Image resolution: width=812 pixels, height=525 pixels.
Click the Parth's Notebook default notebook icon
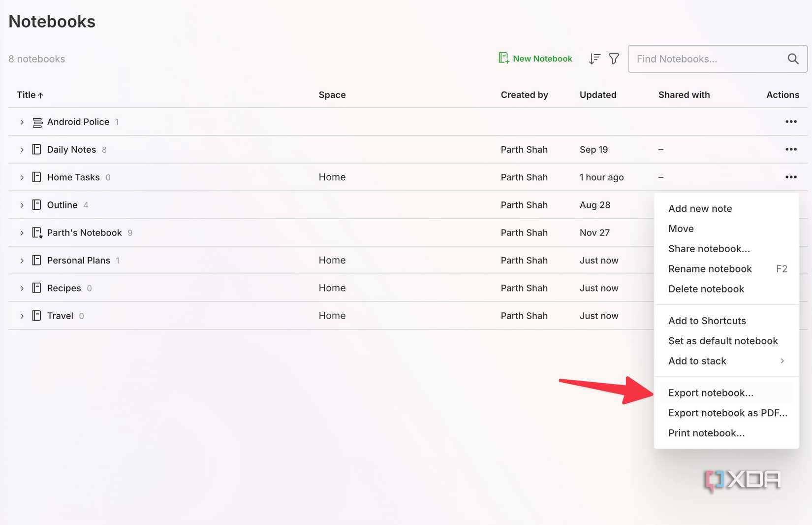click(x=37, y=232)
